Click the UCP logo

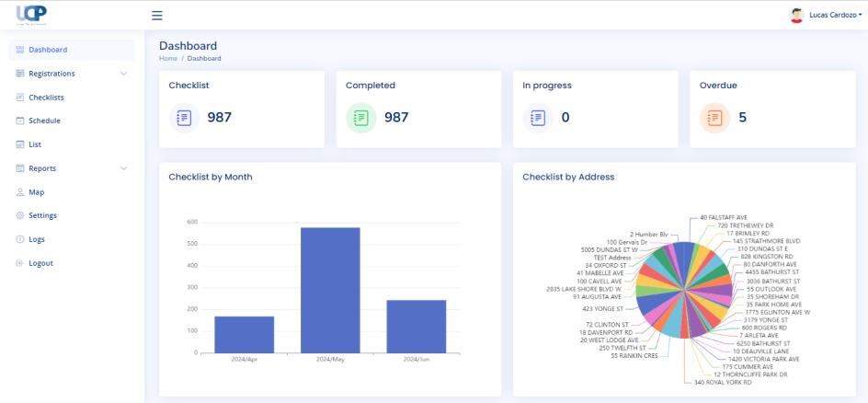click(31, 15)
